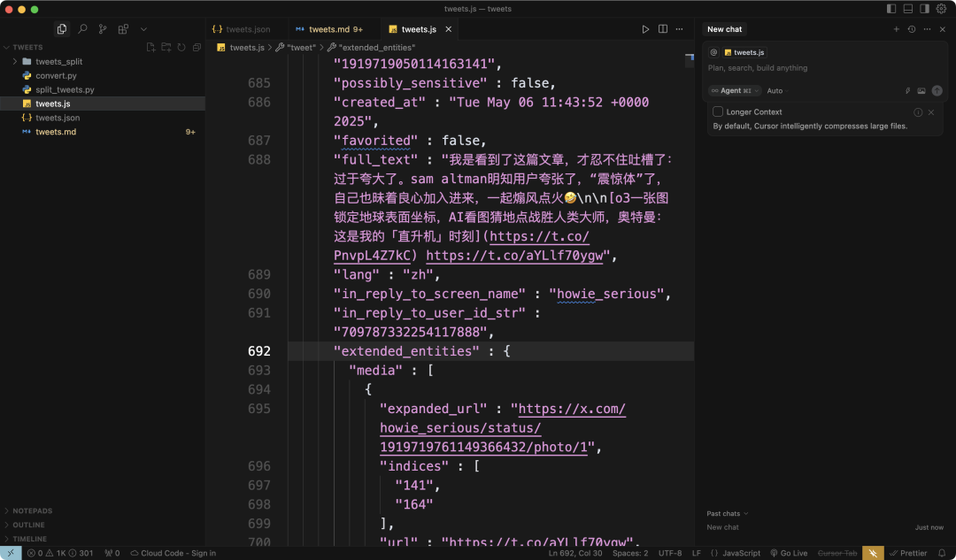Click the New Folder icon in Explorer
The image size is (956, 560).
pyautogui.click(x=166, y=47)
